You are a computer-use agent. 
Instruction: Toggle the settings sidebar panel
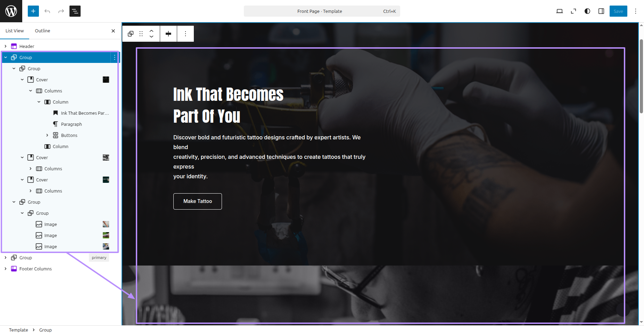[x=601, y=11]
